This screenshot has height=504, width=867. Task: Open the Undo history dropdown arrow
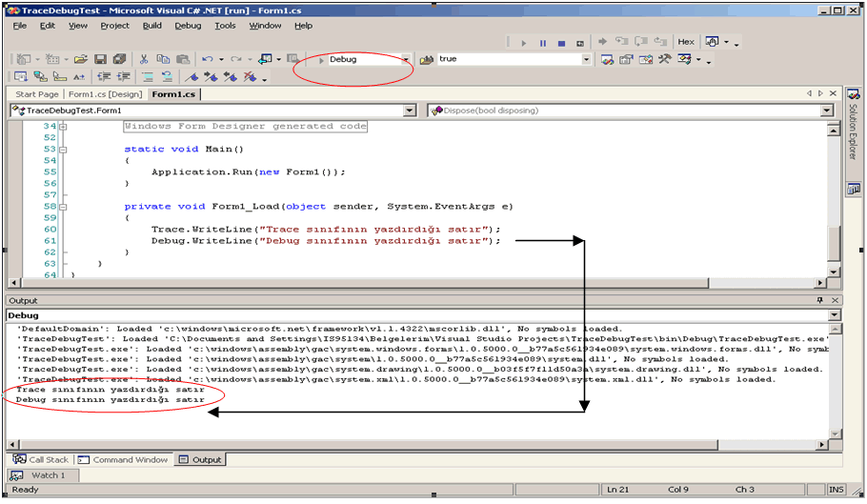coord(221,59)
